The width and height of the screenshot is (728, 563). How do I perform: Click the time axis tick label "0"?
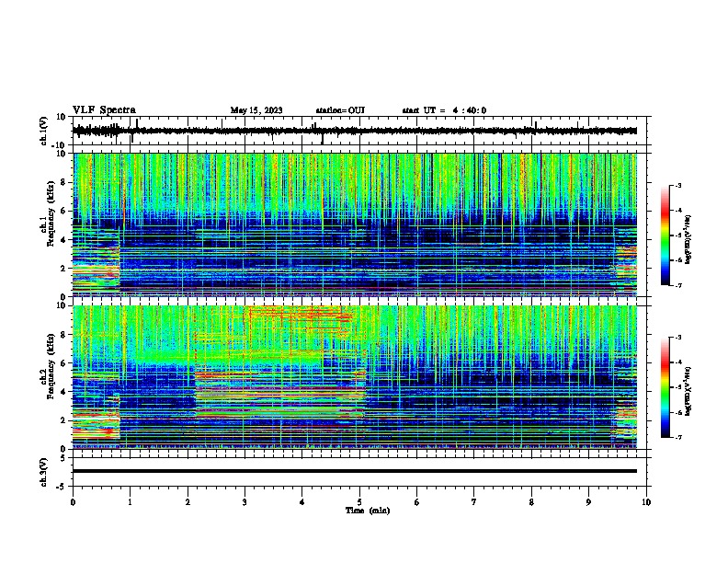point(73,502)
